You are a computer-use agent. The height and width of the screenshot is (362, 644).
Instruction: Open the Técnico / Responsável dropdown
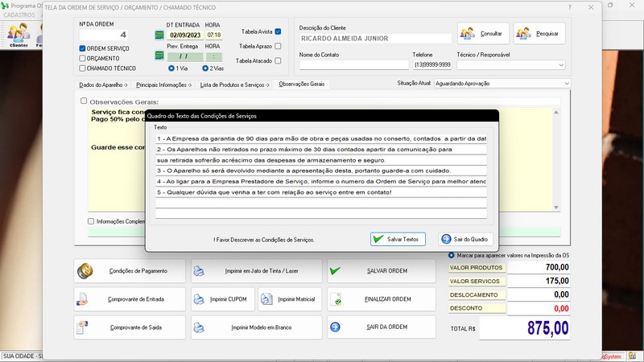[x=560, y=65]
